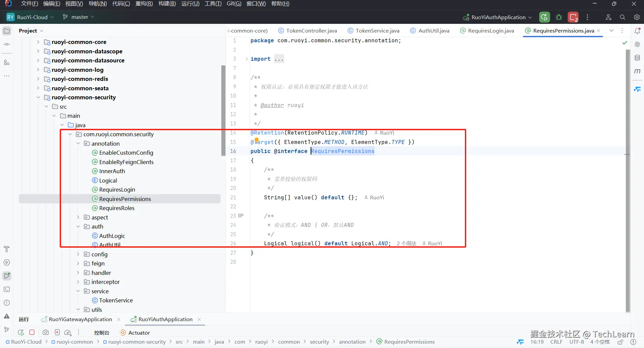This screenshot has height=348, width=644.
Task: Select TokenService in project tree
Action: click(116, 300)
